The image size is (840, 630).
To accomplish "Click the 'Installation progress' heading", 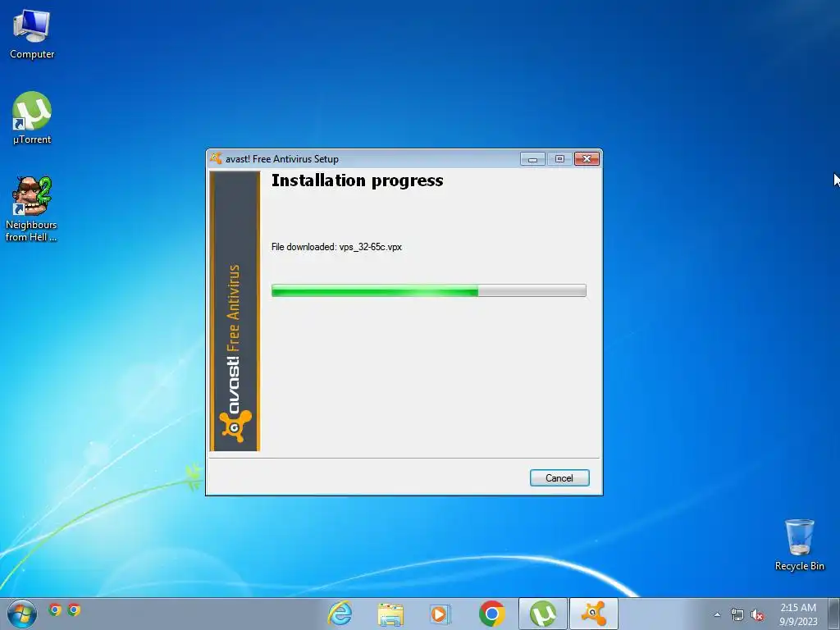I will (x=358, y=180).
